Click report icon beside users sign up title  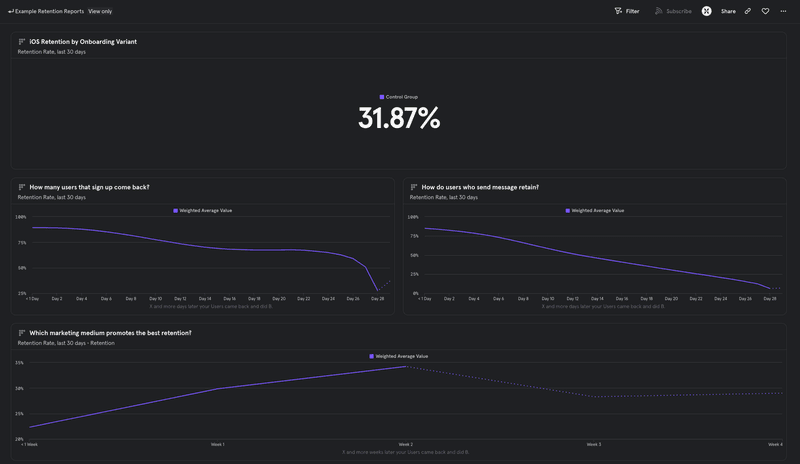[22, 187]
